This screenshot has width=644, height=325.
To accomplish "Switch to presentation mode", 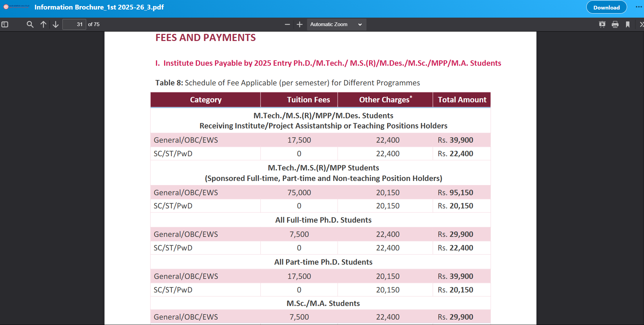I will pos(602,24).
